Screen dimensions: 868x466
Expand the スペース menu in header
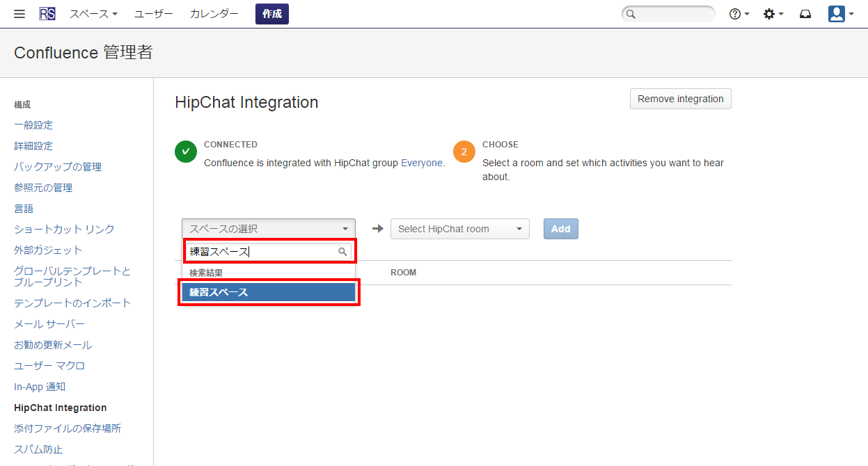click(93, 14)
